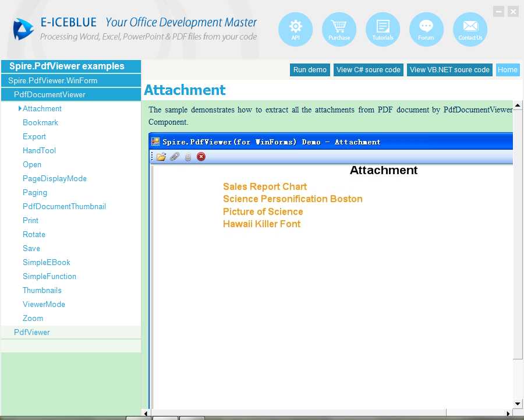Click Hawaii Killer Font attachment
524x420 pixels.
261,224
